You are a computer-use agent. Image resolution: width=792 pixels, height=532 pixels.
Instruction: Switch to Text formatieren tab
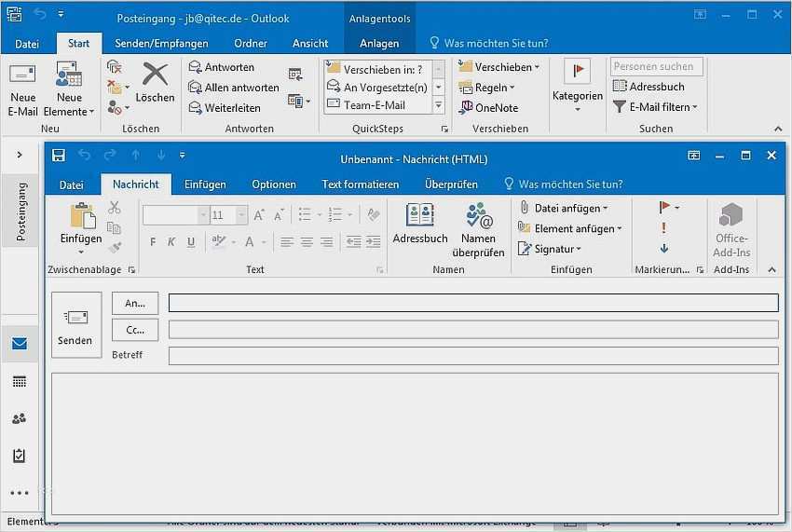[361, 184]
